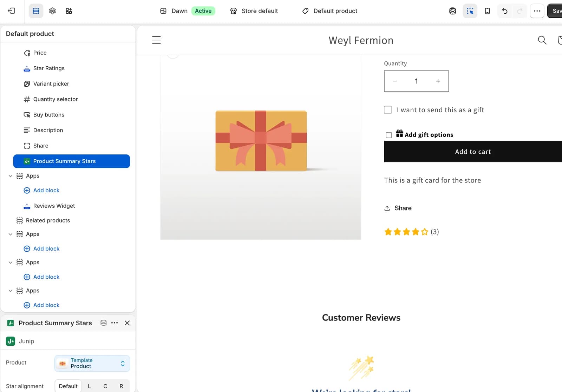
Task: Select the Star Ratings block
Action: coord(71,68)
